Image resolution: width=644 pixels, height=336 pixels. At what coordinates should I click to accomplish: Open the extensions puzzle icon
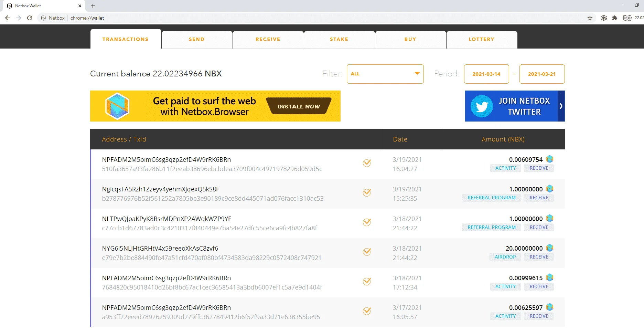(615, 18)
